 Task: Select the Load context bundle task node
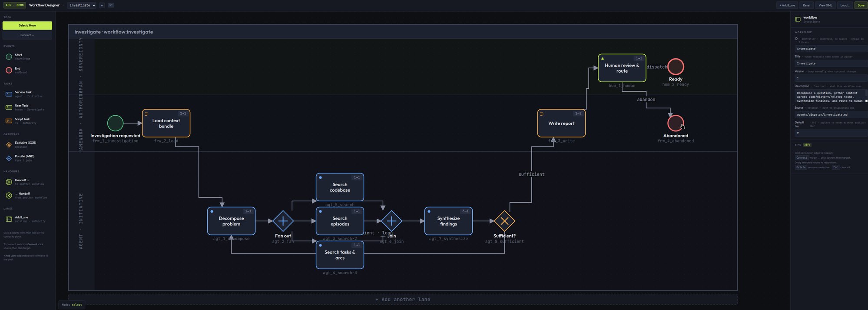(166, 123)
